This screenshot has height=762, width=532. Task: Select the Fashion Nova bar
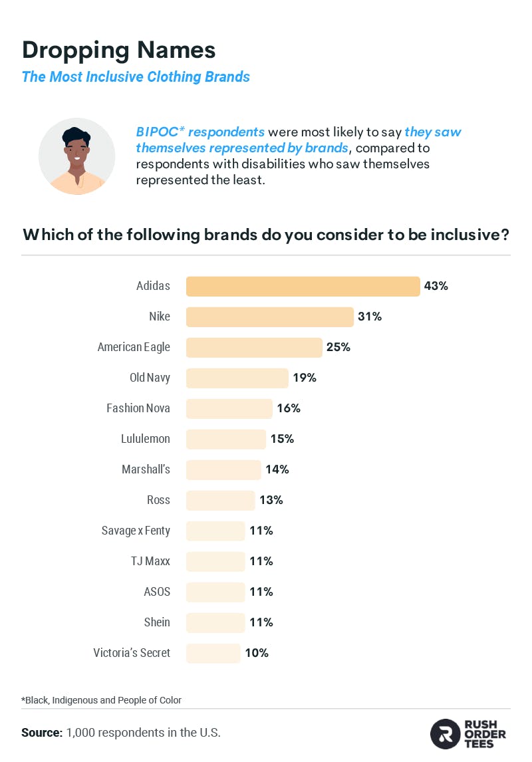(229, 409)
